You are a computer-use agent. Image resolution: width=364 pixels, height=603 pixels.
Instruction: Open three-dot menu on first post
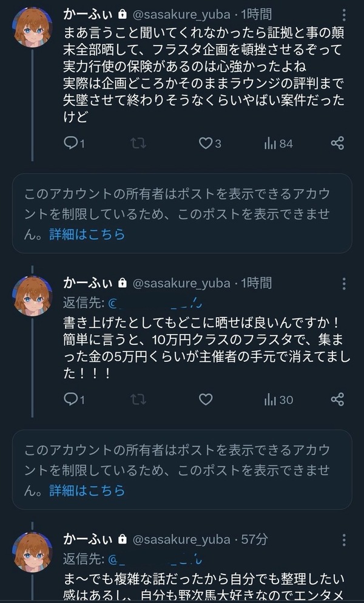click(x=343, y=15)
